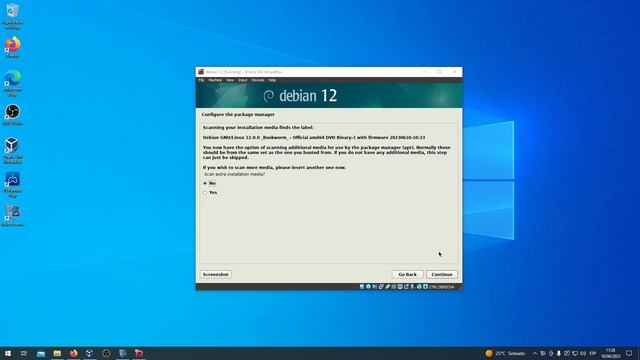Viewport: 640px width, 360px height.
Task: Click the VirtualBox window title bar icon
Action: tap(201, 72)
